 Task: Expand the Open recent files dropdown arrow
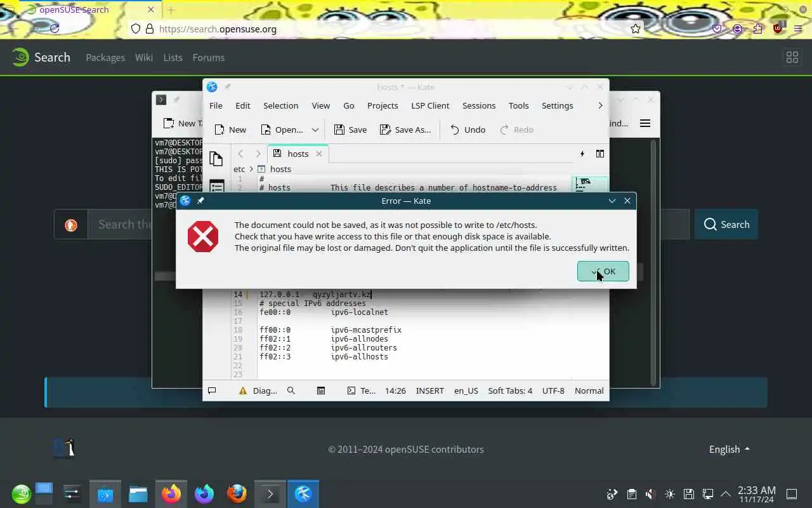315,130
